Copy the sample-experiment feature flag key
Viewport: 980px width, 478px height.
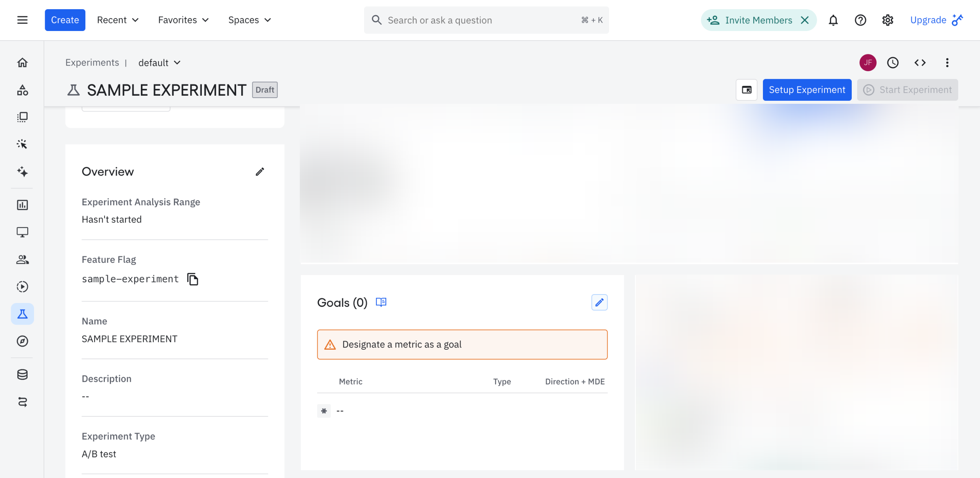coord(193,279)
